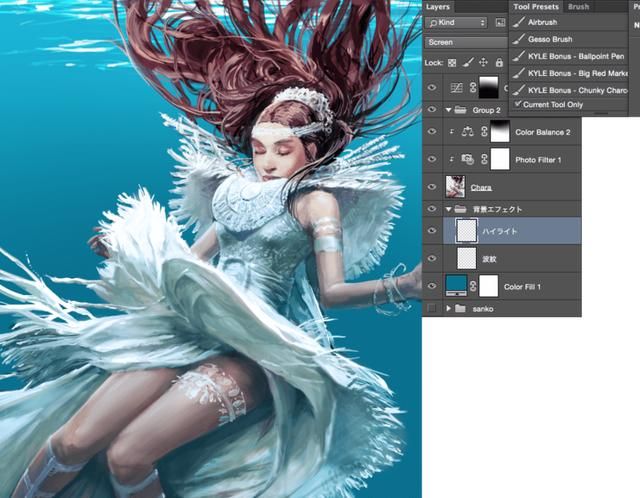This screenshot has width=640, height=498.
Task: Click the Ballpoint Pen preset brush icon
Action: pyautogui.click(x=519, y=56)
